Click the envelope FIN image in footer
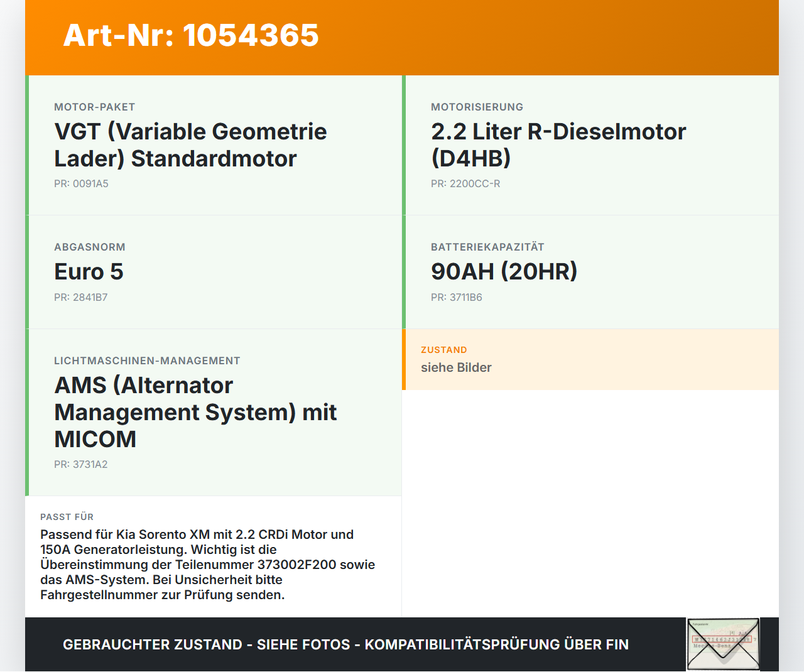804x672 pixels. pos(723,644)
